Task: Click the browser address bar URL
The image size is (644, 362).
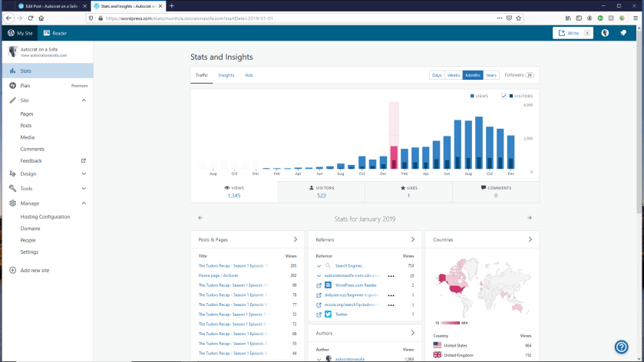Action: tap(230, 18)
